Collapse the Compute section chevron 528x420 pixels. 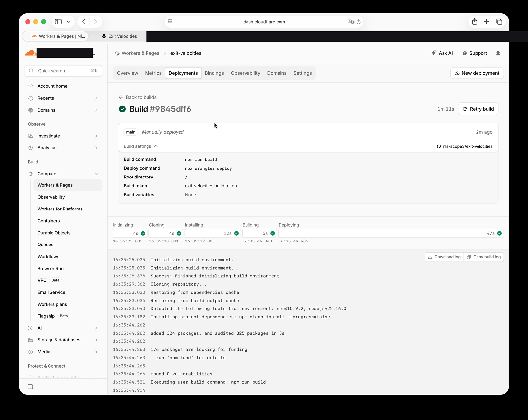click(96, 174)
